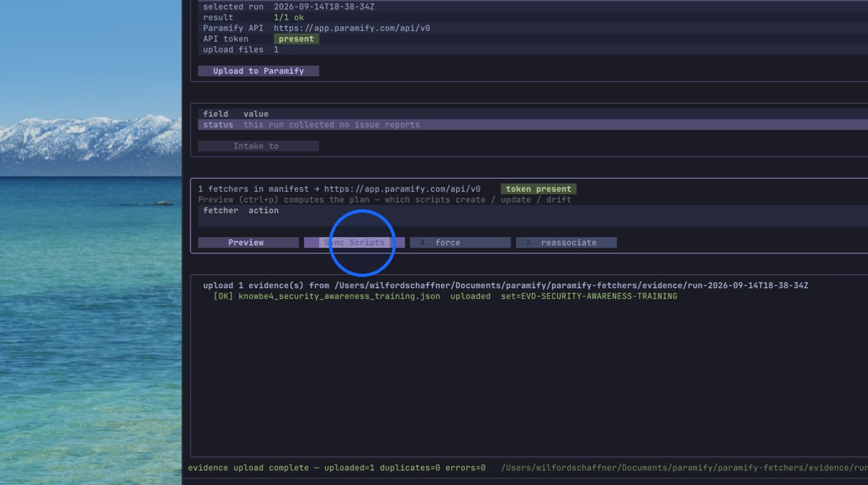Click the upload 1 evidence(s) log line
Viewport: 868px width, 485px height.
[506, 286]
